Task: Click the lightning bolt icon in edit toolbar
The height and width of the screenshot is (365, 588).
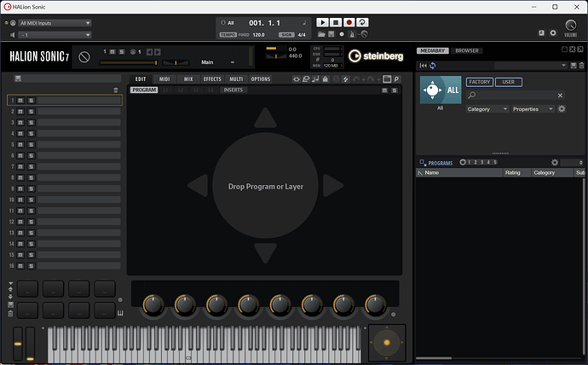Action: tap(345, 79)
